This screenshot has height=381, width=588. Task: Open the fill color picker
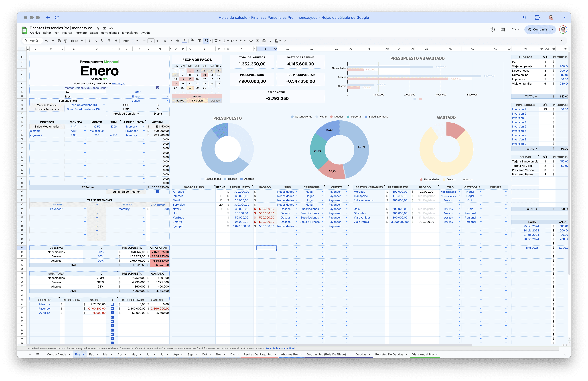(193, 41)
